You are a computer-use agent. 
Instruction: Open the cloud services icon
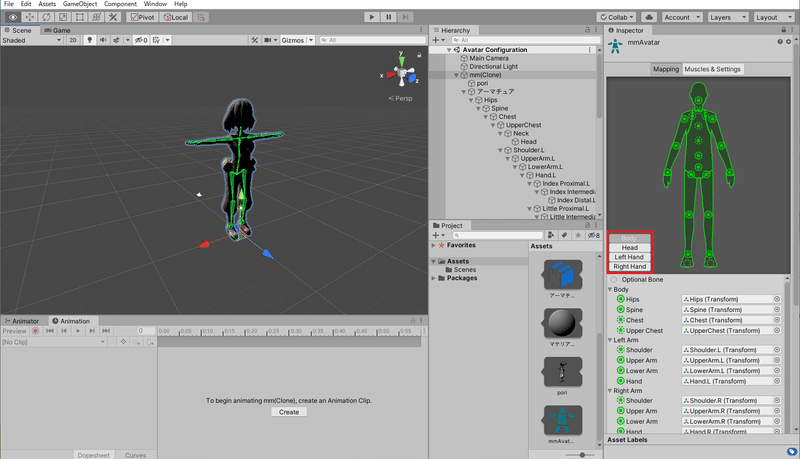(649, 17)
